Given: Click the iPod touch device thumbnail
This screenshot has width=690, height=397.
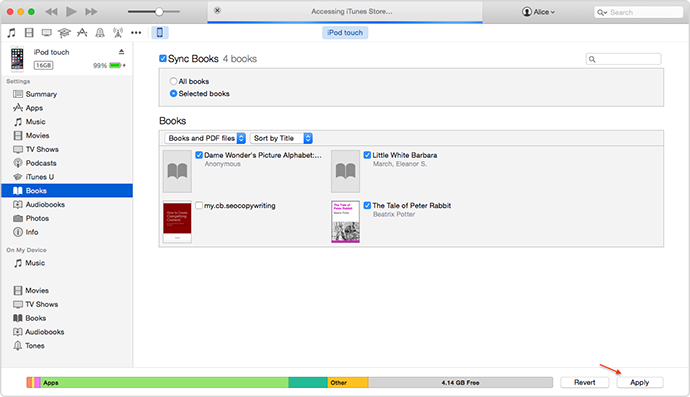Looking at the screenshot, I should tap(17, 59).
